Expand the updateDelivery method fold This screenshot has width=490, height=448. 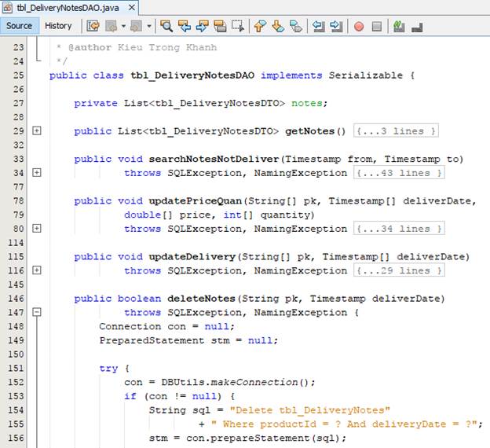click(x=37, y=270)
